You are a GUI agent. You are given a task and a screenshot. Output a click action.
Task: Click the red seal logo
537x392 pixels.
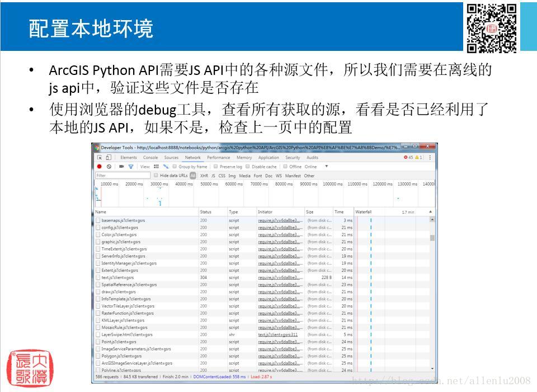coord(30,369)
